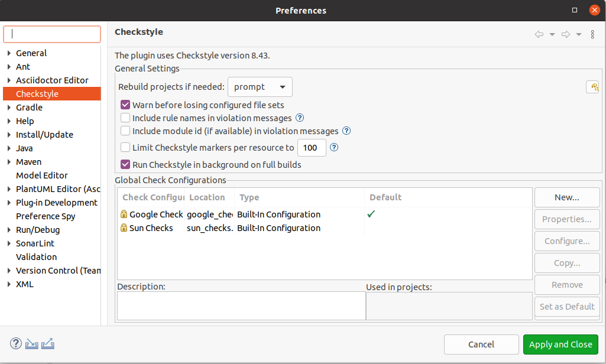Expand the XML tree node
The image size is (606, 364).
pyautogui.click(x=9, y=284)
